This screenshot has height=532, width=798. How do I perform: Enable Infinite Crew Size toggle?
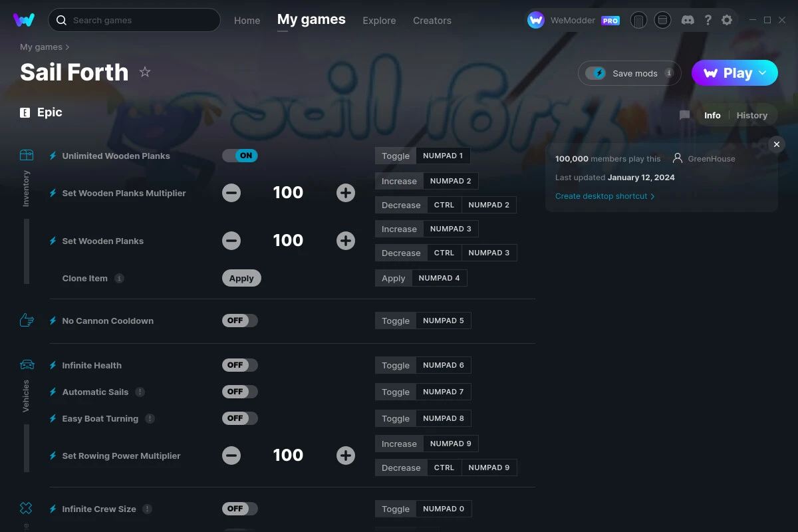click(240, 509)
